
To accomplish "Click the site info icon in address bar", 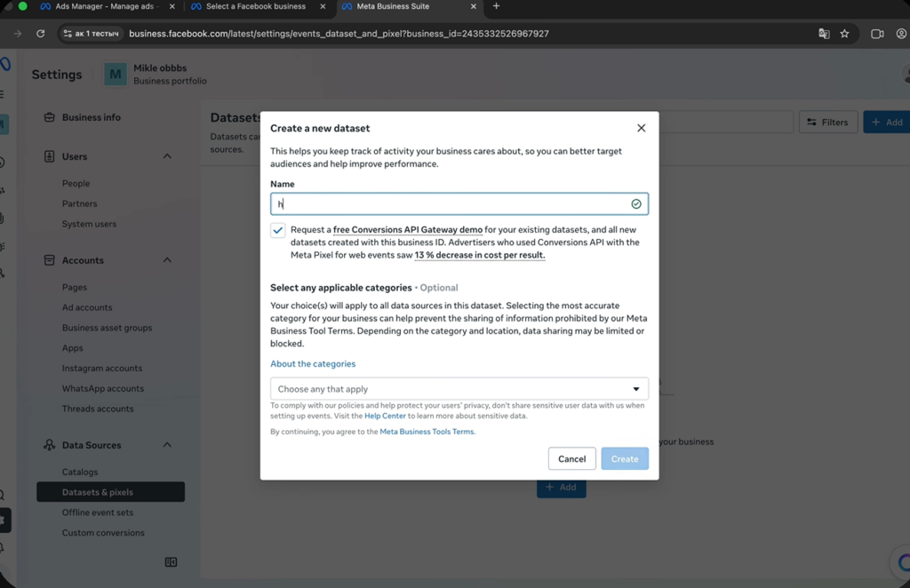I will tap(68, 34).
